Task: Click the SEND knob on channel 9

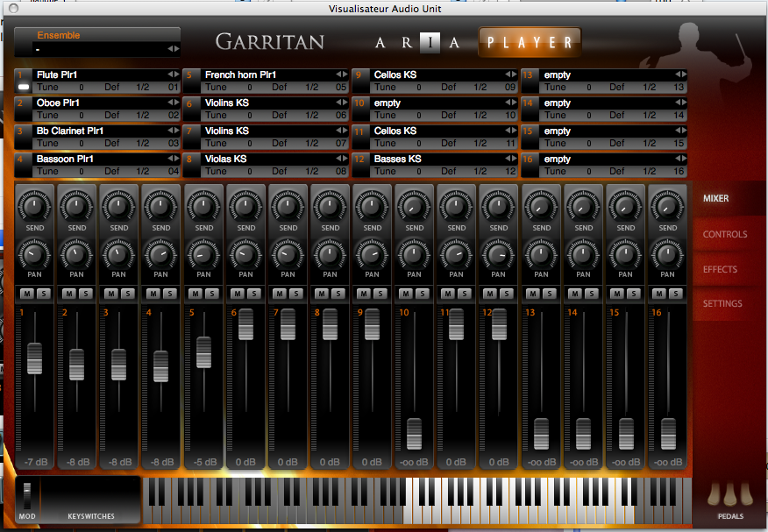Action: point(372,207)
